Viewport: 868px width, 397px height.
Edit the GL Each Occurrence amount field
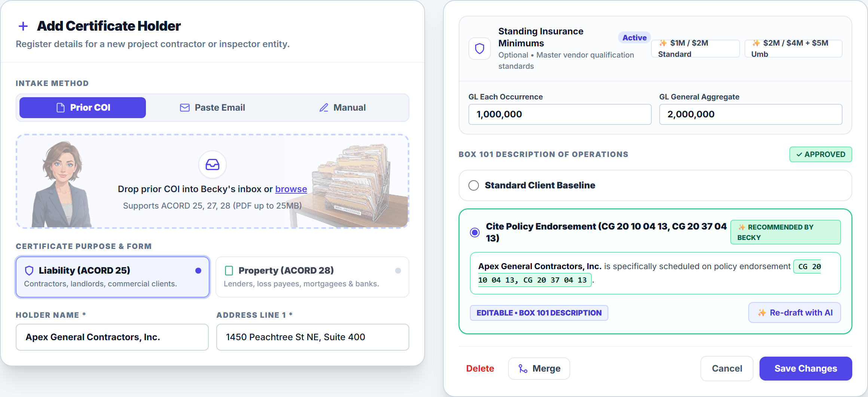(x=560, y=114)
